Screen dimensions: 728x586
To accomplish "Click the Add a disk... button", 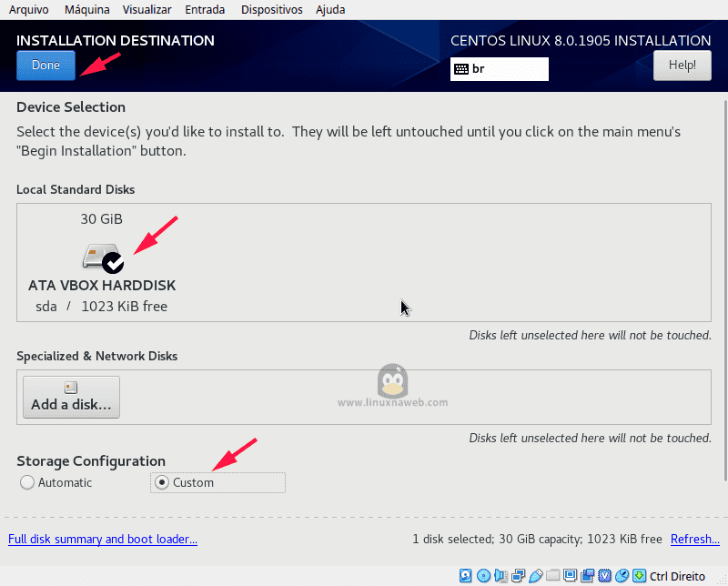I will click(72, 397).
